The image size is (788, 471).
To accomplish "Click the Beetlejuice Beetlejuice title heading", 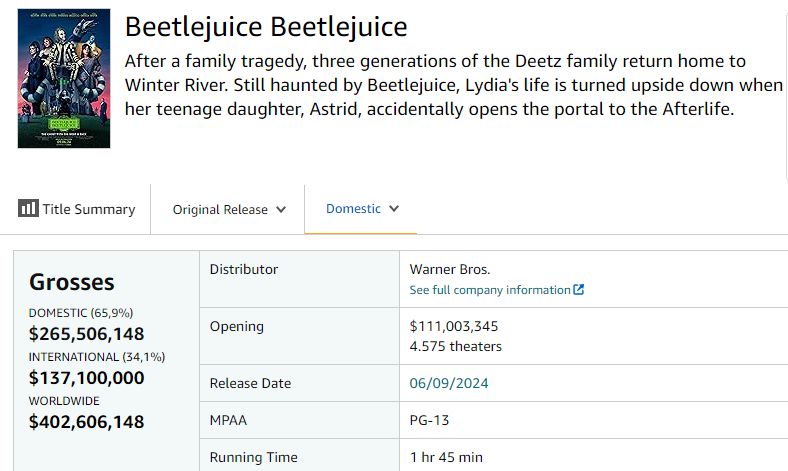I will pos(266,27).
